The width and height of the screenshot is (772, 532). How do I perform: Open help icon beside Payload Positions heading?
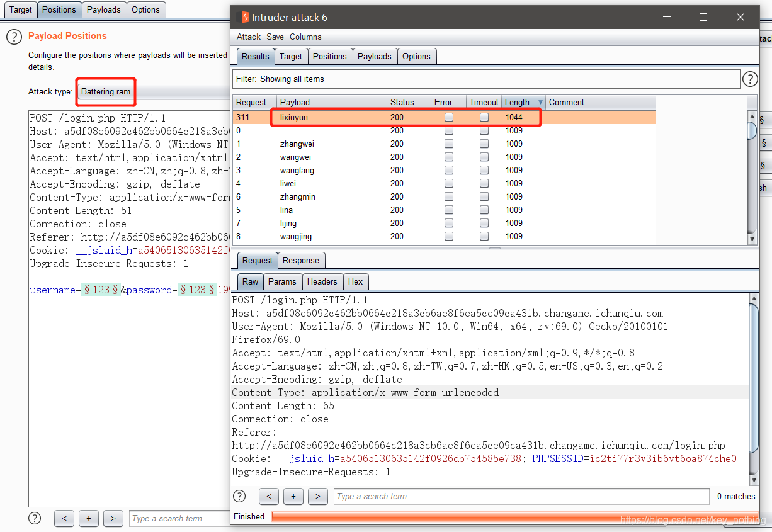(14, 37)
